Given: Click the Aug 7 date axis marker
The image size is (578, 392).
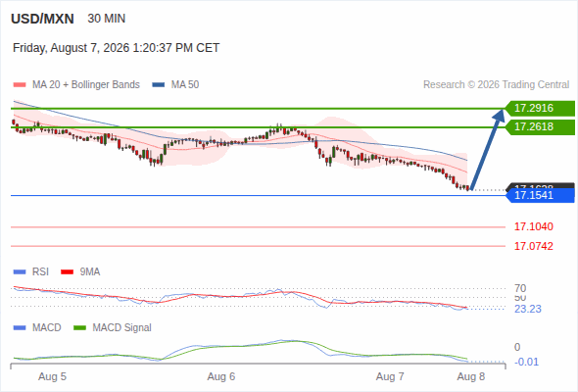Looking at the screenshot, I should 390,376.
